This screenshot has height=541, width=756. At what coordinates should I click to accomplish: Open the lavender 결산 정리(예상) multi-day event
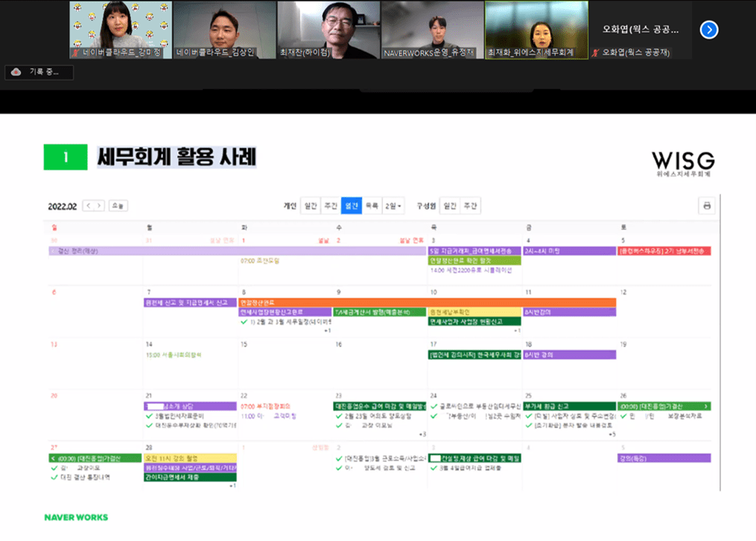237,251
